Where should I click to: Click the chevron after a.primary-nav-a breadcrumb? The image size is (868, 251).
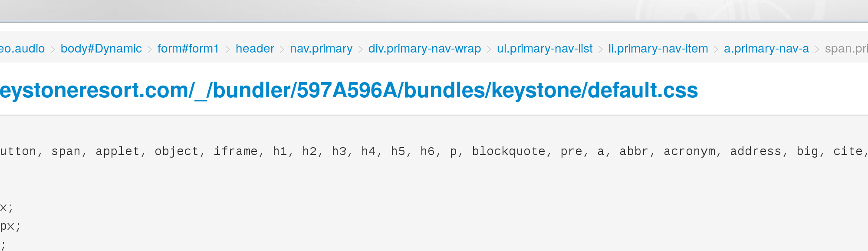817,49
